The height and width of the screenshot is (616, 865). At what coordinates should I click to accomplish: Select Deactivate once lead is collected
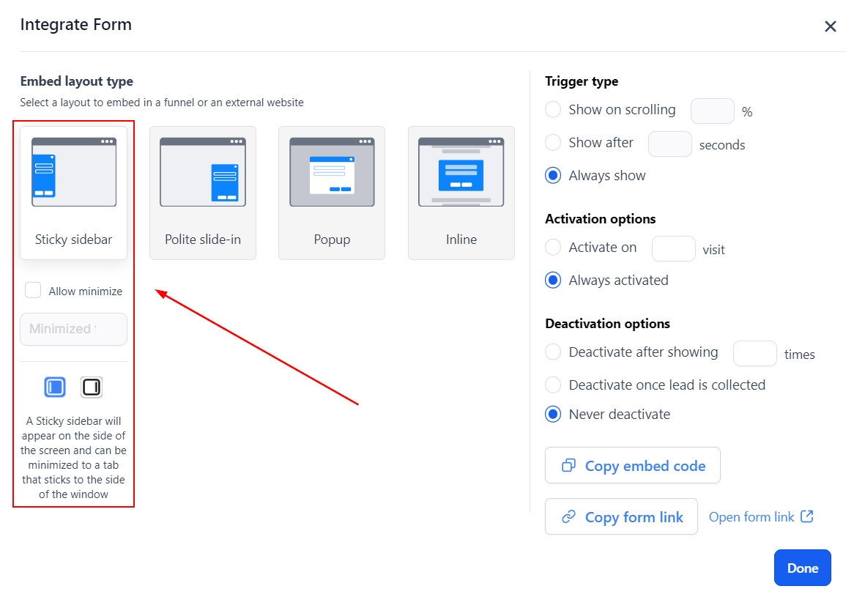(x=553, y=385)
